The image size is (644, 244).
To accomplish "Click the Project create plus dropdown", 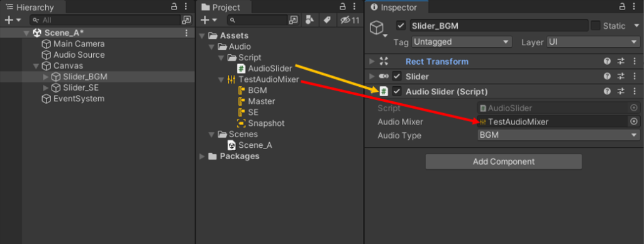I will pos(209,19).
